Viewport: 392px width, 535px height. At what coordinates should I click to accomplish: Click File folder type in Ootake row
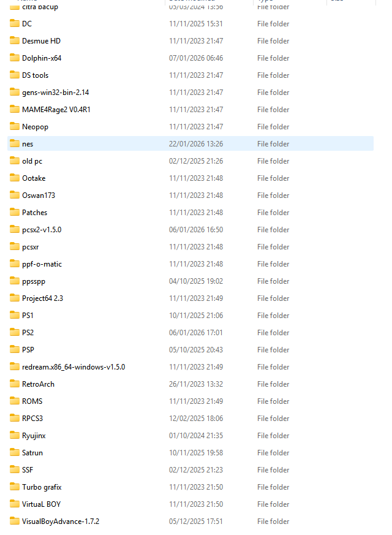(273, 178)
